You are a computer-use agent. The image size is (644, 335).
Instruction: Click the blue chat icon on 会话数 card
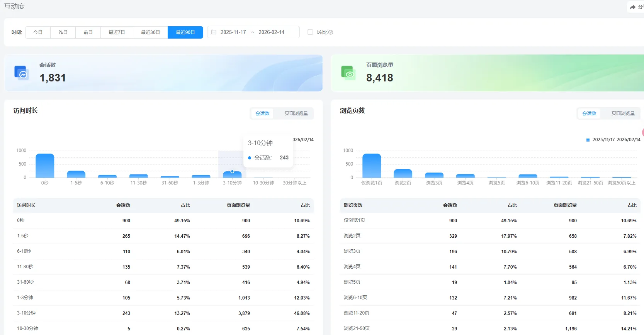tap(22, 73)
